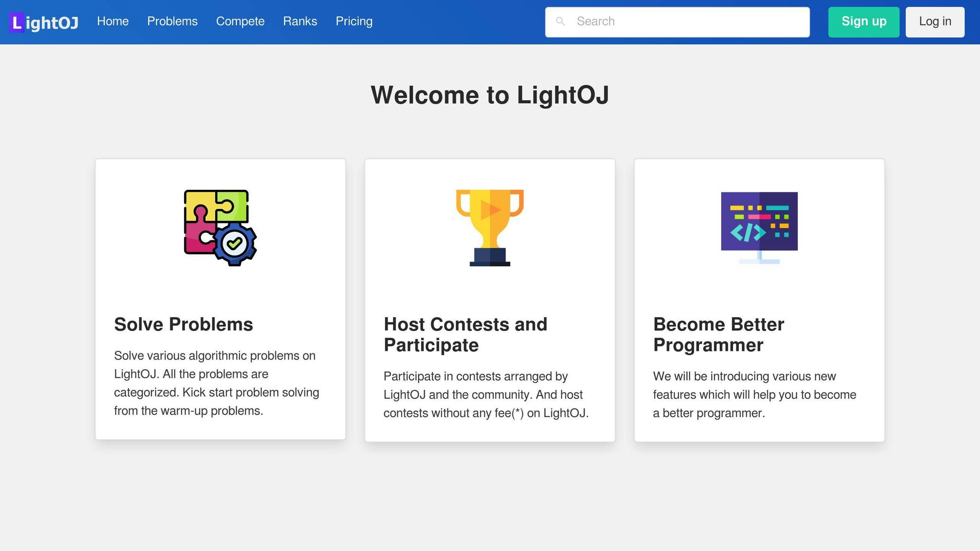Click the play symbol on the trophy cup
The height and width of the screenshot is (551, 980).
point(490,209)
